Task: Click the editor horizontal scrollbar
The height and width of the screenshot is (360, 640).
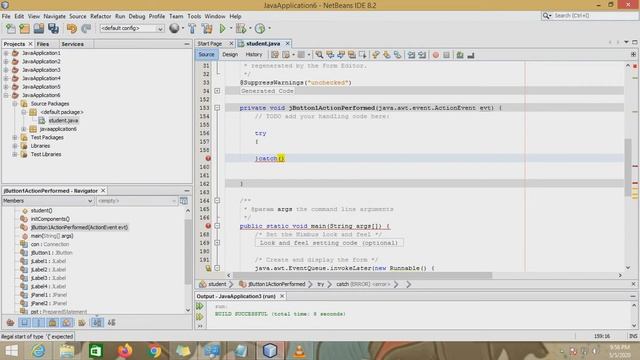Action: point(362,276)
